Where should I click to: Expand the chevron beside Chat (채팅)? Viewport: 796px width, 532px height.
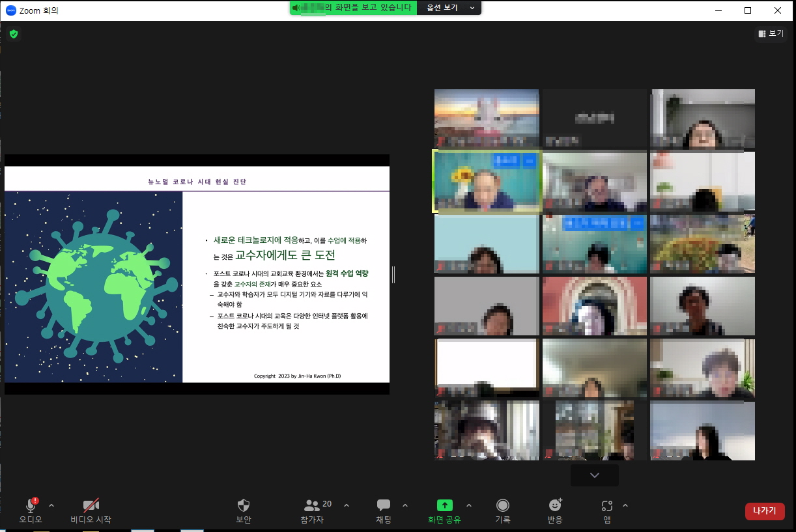405,505
